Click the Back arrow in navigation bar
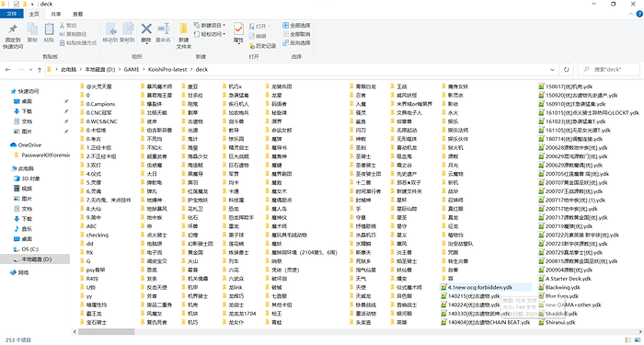 [7, 70]
